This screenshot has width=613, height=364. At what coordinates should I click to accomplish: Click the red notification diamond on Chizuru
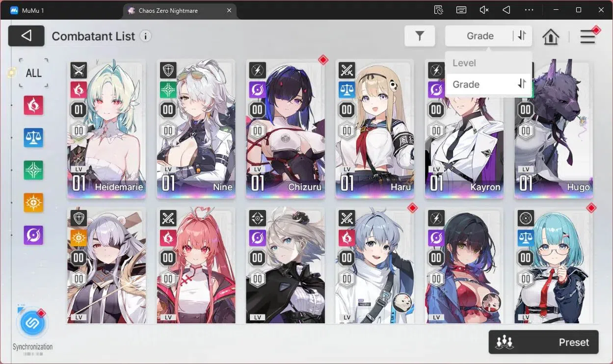323,60
